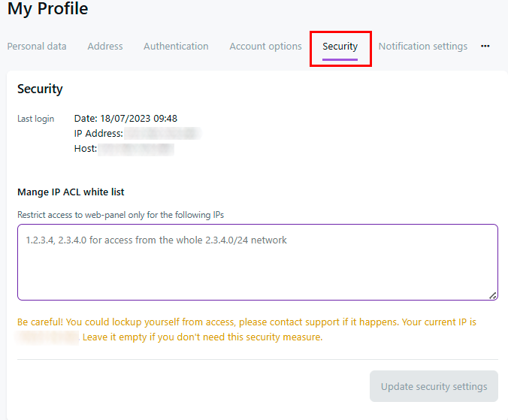The image size is (508, 420).
Task: Select the Last login label
Action: tap(35, 119)
